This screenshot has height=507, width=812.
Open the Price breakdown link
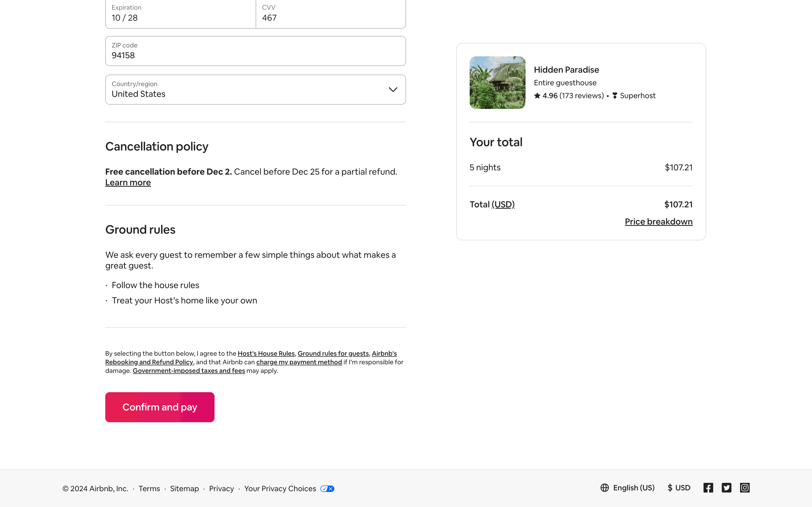(658, 222)
